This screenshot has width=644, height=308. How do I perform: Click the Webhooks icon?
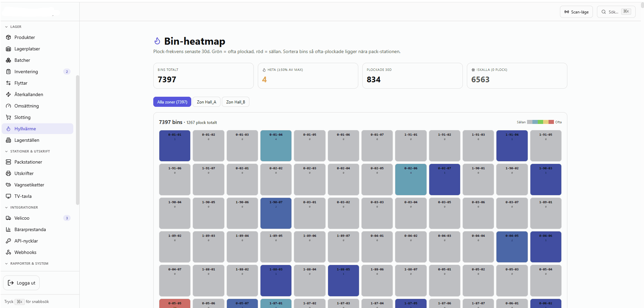(x=8, y=252)
